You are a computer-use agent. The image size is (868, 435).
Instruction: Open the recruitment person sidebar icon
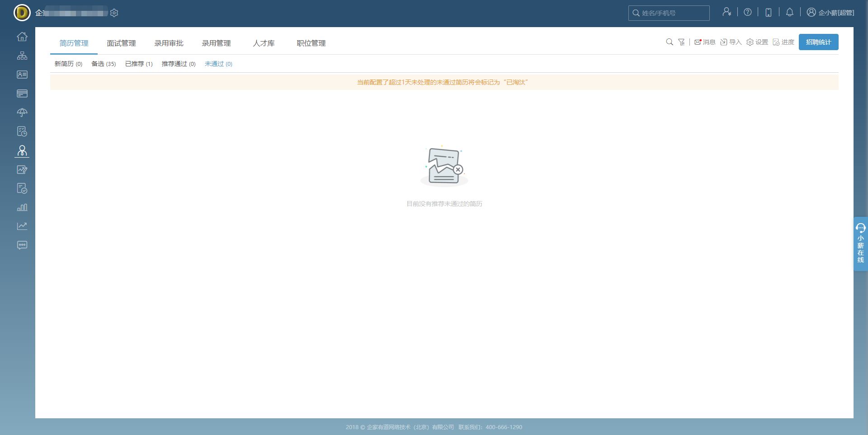click(22, 150)
